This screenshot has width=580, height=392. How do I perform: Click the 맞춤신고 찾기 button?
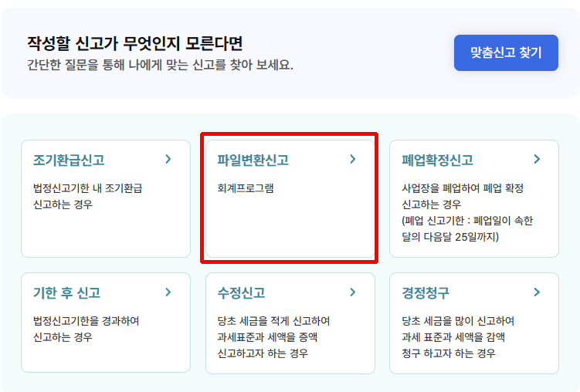[506, 52]
